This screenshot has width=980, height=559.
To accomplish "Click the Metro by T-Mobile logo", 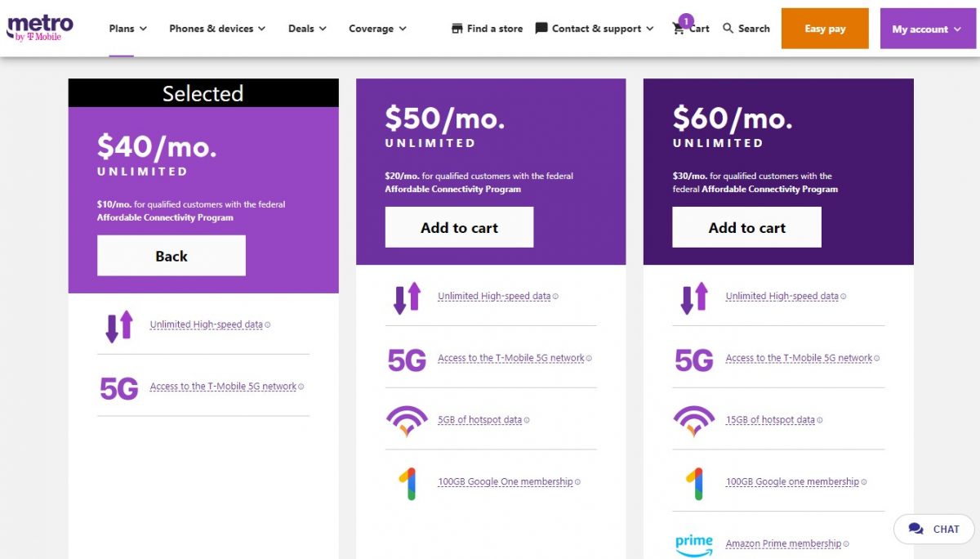I will pos(38,27).
